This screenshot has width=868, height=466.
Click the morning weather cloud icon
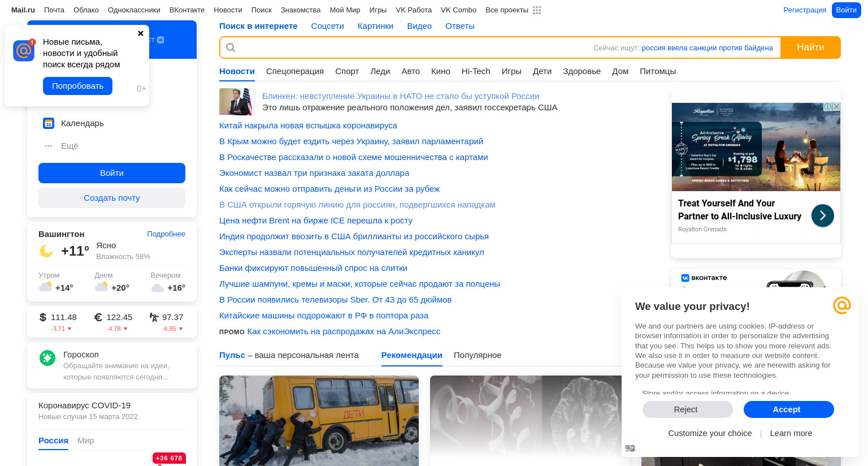tap(45, 287)
